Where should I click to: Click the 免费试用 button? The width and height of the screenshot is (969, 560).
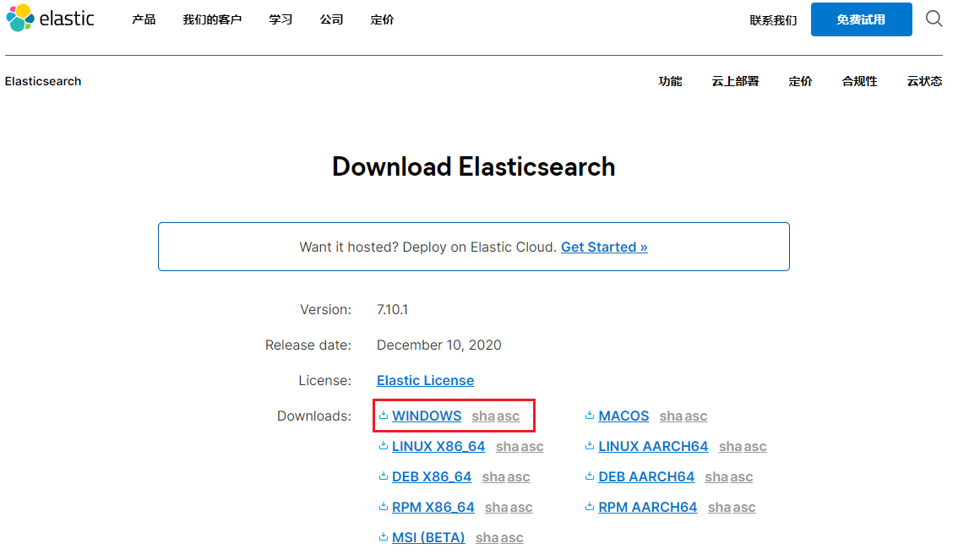coord(861,19)
